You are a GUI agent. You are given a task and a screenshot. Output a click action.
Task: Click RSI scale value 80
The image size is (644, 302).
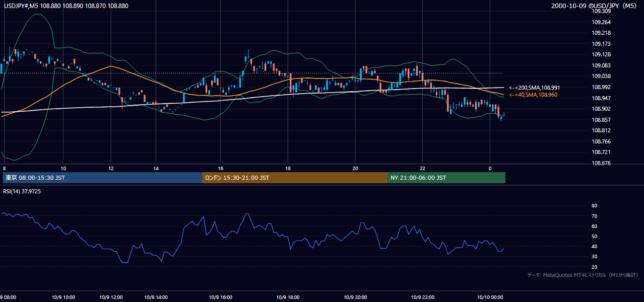pyautogui.click(x=594, y=206)
